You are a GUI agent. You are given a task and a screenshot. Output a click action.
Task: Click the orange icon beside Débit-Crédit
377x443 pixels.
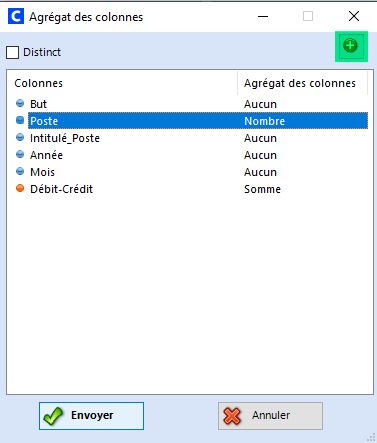point(20,188)
